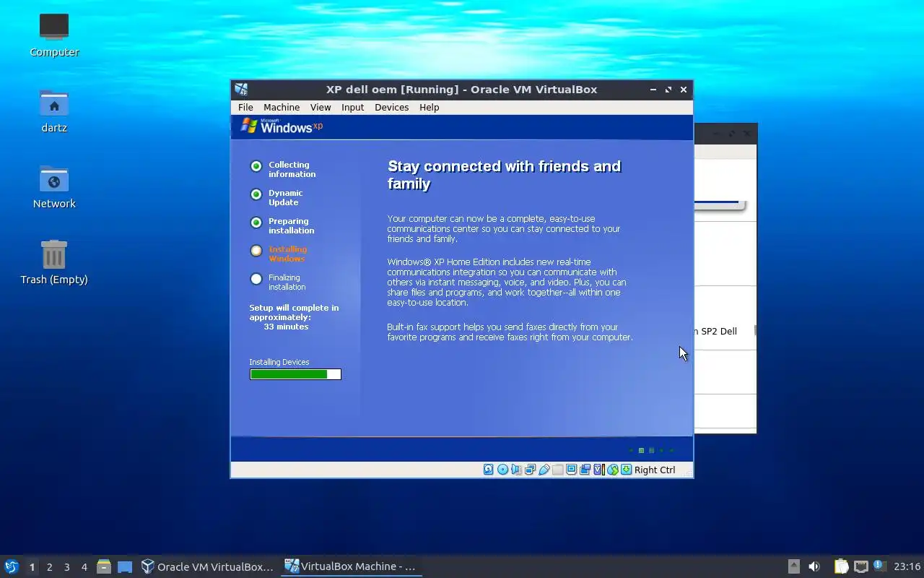924x578 pixels.
Task: Launch the file manager from the panel
Action: coord(103,566)
